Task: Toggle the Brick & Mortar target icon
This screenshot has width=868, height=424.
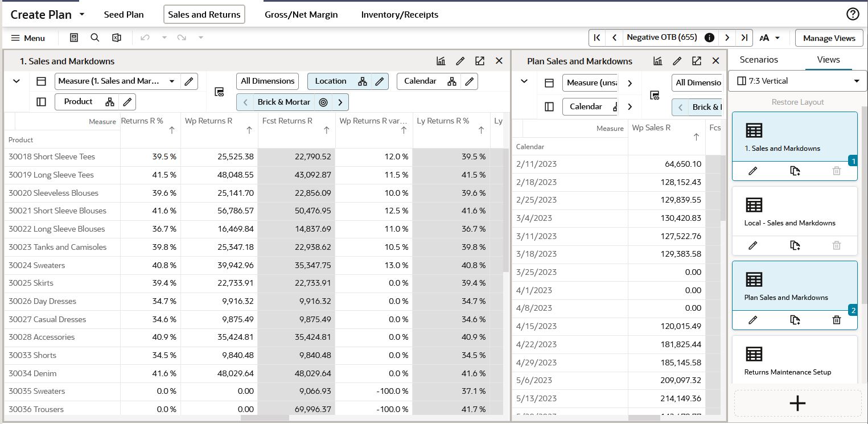Action: pyautogui.click(x=323, y=102)
